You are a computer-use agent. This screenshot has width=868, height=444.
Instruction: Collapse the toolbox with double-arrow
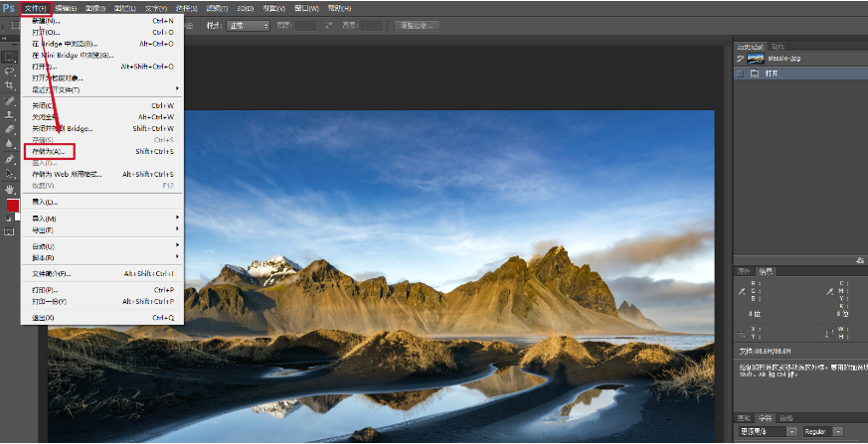[3, 39]
